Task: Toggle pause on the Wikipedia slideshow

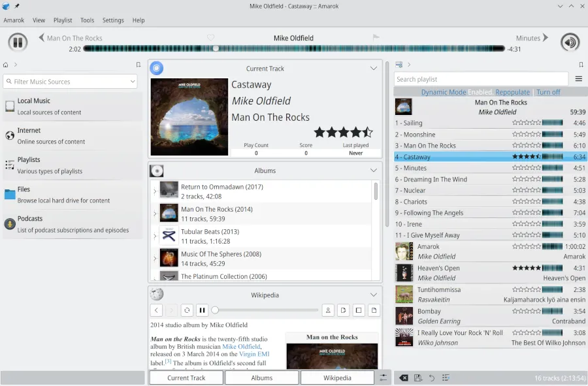Action: 203,310
